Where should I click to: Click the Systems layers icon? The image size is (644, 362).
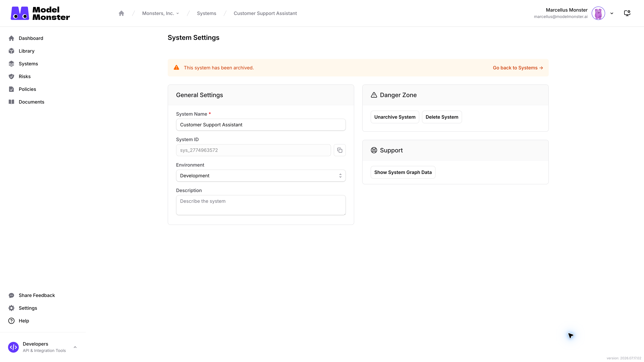tap(11, 64)
